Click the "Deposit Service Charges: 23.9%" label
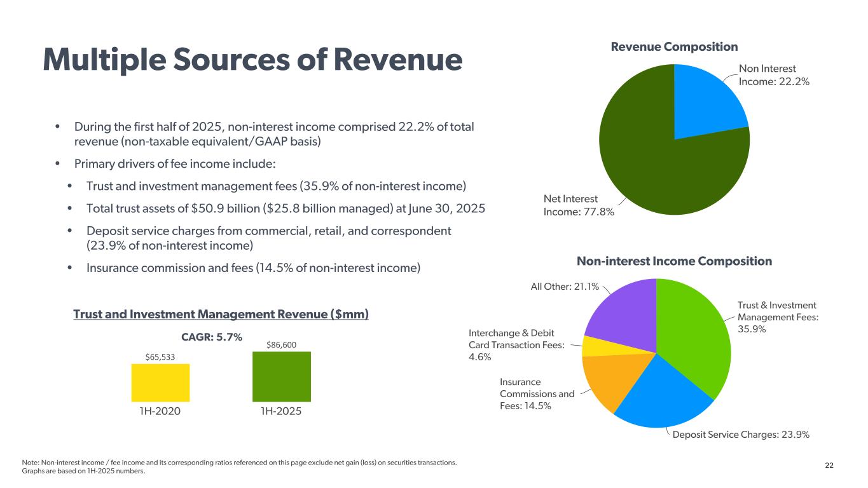The height and width of the screenshot is (488, 868). coord(741,435)
